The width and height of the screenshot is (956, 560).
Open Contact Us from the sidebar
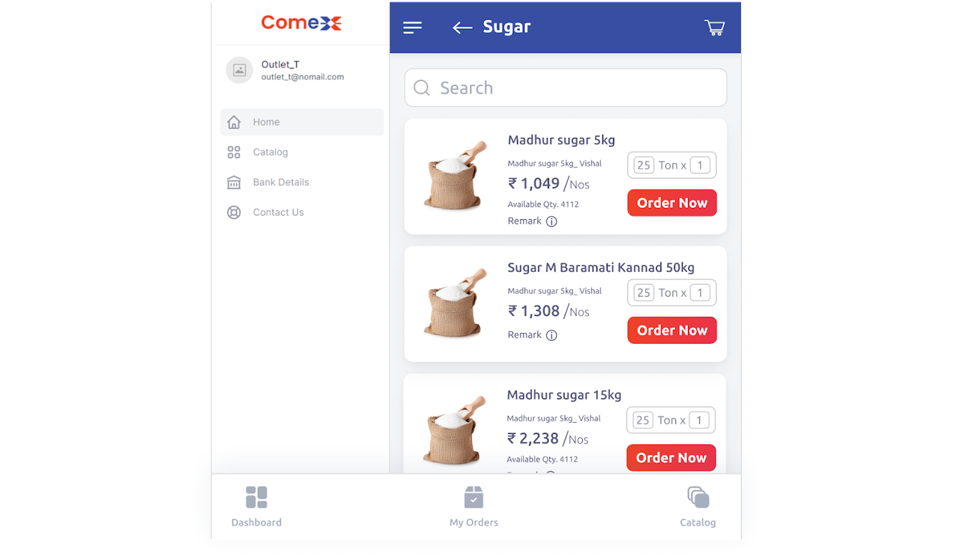[302, 212]
